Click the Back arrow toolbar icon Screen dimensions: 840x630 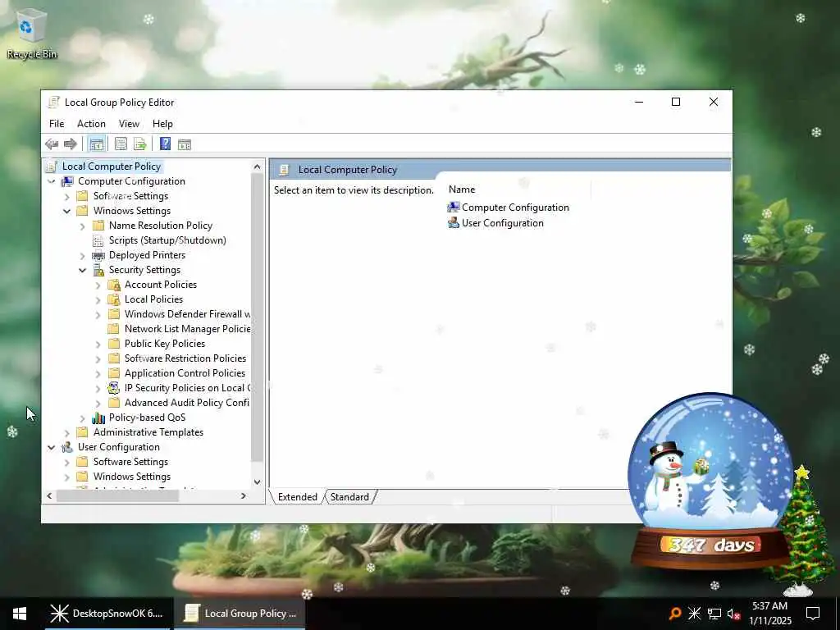[x=52, y=144]
